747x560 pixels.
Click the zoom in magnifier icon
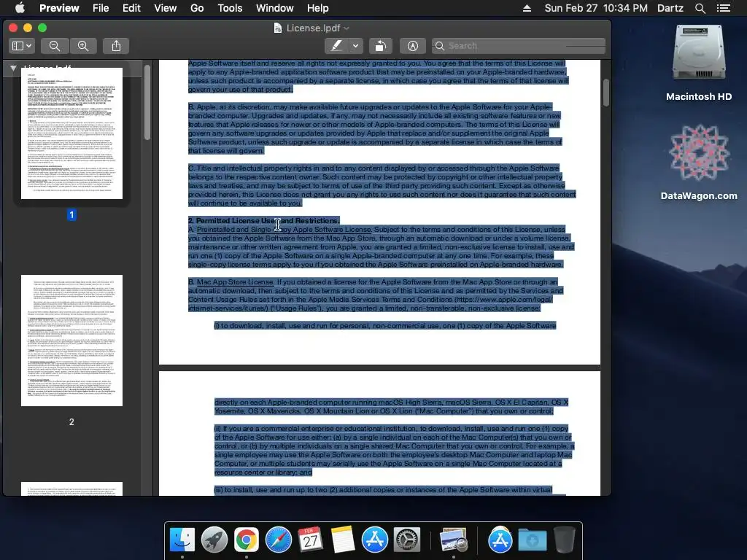[83, 46]
